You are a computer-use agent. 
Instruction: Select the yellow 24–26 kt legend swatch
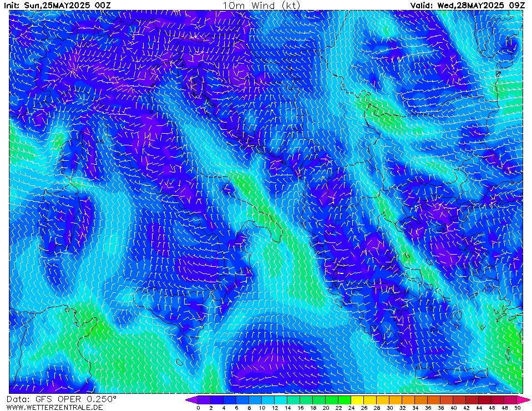358,400
